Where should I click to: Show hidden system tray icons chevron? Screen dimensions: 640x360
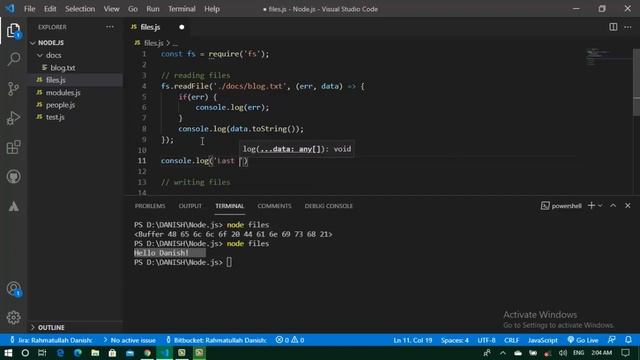pos(503,353)
